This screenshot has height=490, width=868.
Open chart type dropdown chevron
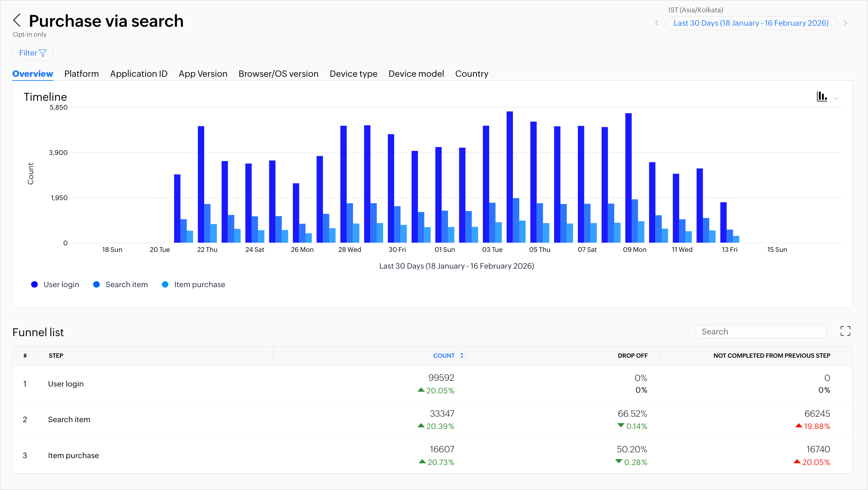836,98
